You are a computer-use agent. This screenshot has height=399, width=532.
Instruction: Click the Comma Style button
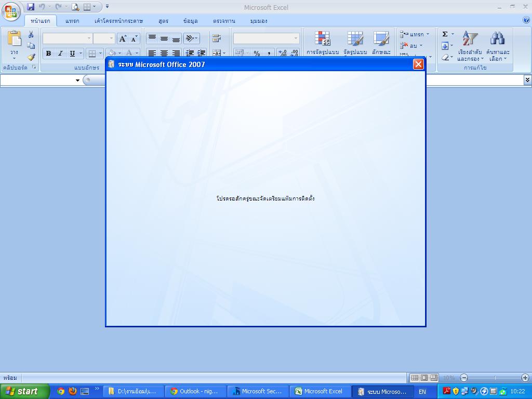click(x=269, y=54)
